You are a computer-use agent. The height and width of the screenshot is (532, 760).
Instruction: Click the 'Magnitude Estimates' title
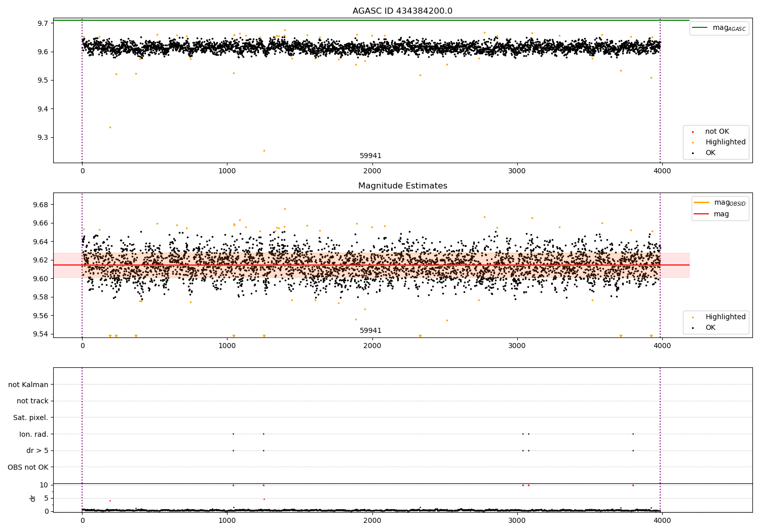(x=402, y=186)
